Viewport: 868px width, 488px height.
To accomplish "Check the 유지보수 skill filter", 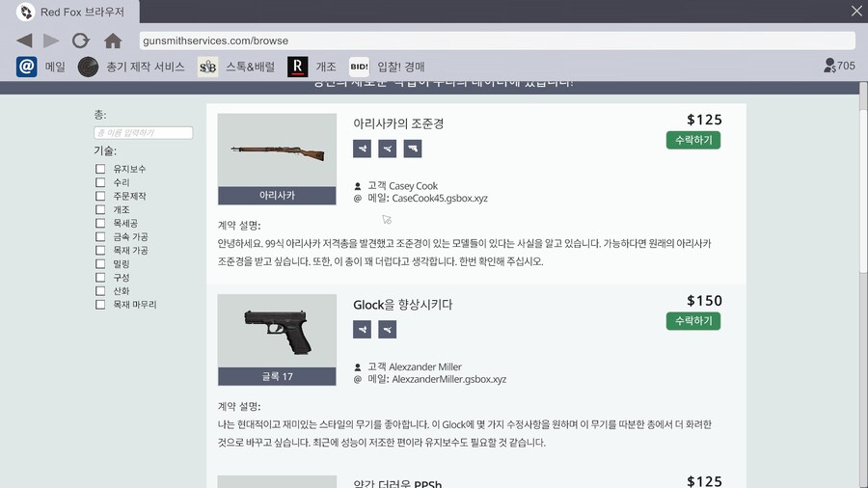I will point(100,169).
